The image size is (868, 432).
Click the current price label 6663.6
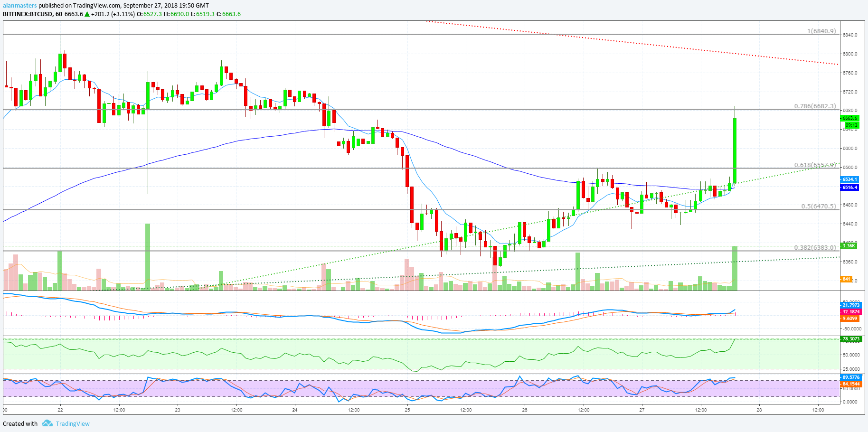click(850, 118)
